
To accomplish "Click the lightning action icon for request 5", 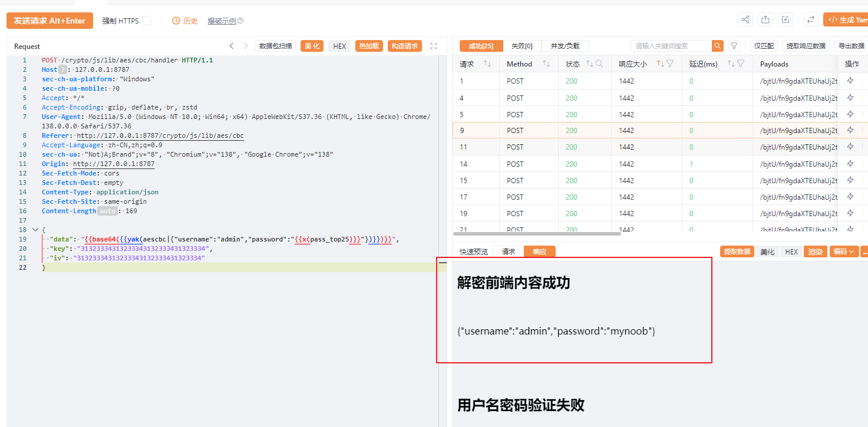I will (x=850, y=114).
